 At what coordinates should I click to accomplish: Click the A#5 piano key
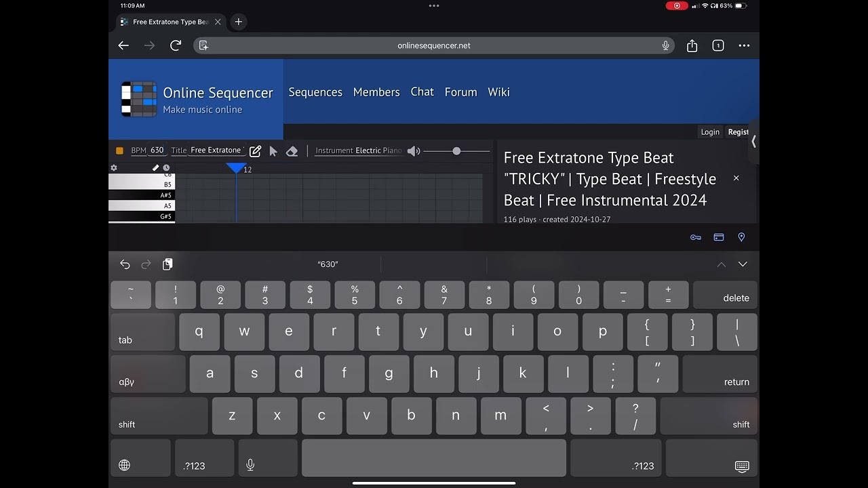pyautogui.click(x=142, y=195)
